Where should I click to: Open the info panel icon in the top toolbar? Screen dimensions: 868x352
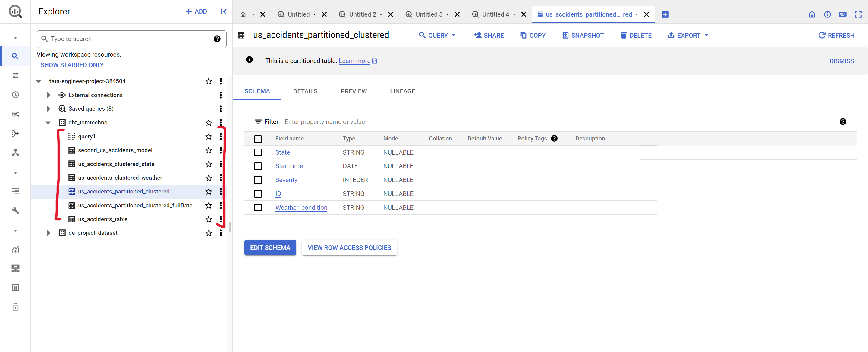(x=828, y=14)
